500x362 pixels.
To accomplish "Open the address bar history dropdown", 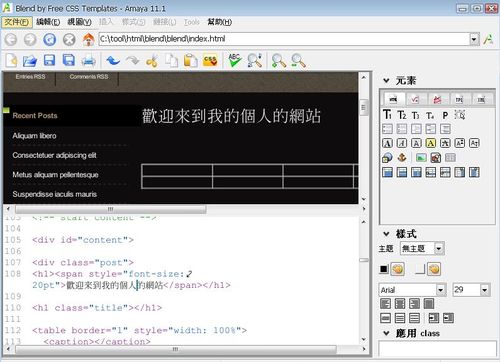I will (x=474, y=39).
